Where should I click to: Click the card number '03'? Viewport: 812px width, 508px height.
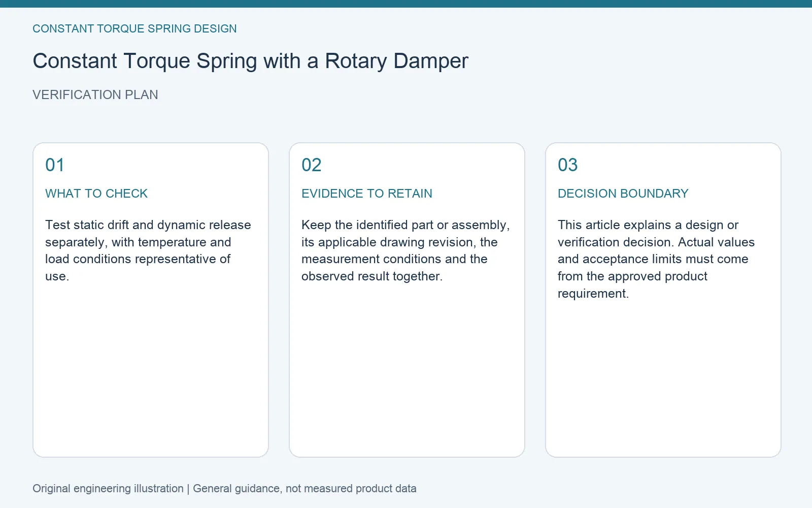point(568,165)
